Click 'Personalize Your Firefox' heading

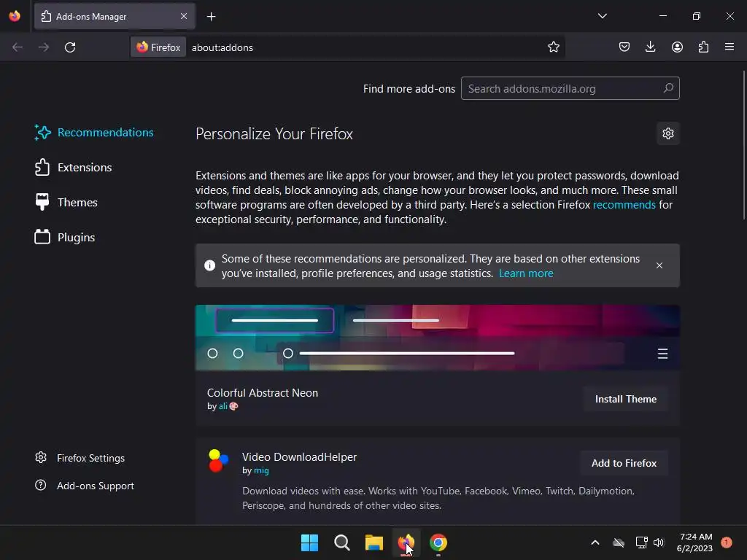pos(274,134)
